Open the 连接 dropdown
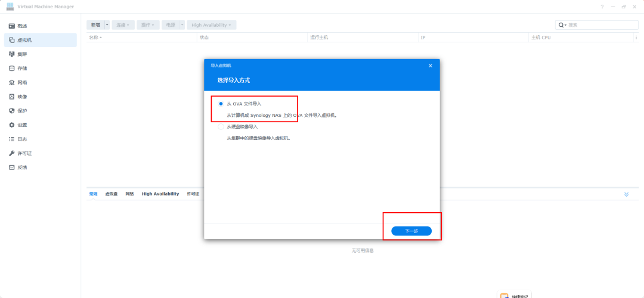The width and height of the screenshot is (644, 298). pyautogui.click(x=123, y=25)
